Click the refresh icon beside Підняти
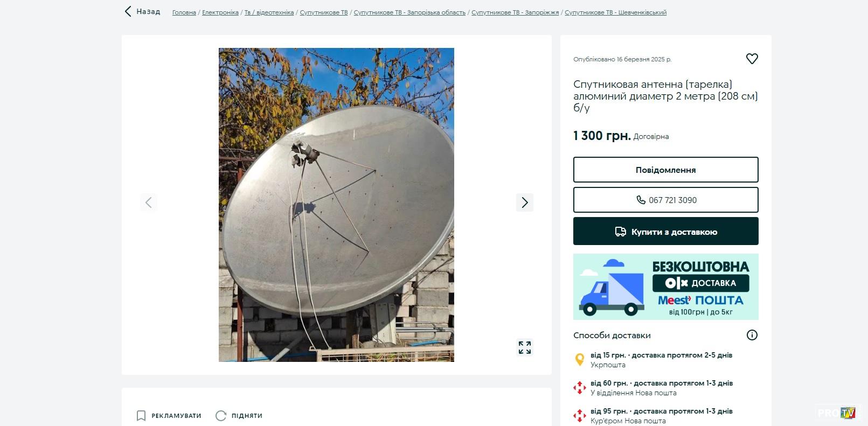 [x=221, y=416]
